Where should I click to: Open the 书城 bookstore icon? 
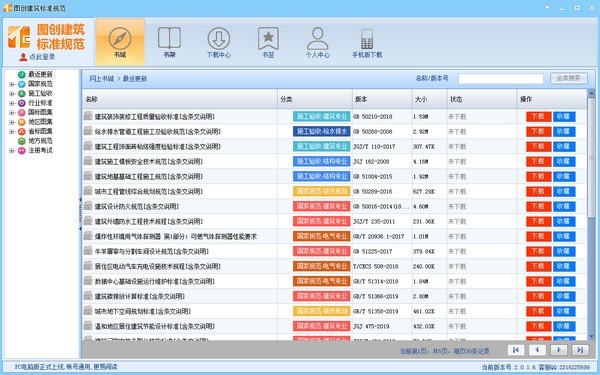point(120,42)
